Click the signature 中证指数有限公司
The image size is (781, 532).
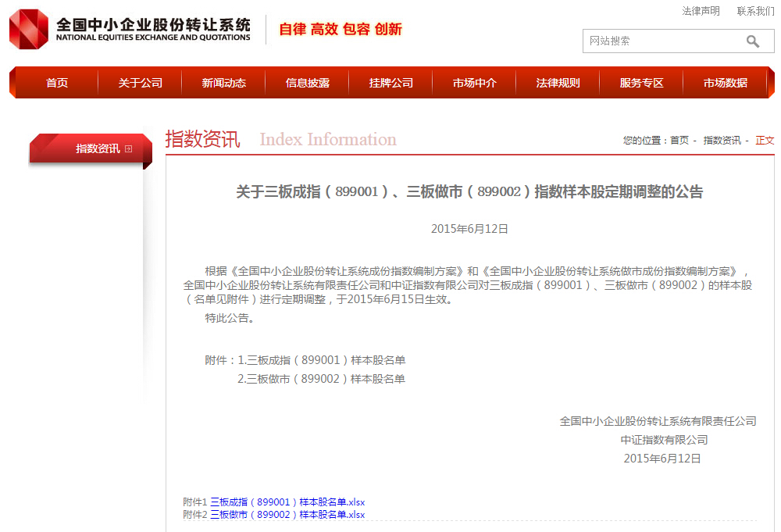[x=664, y=440]
